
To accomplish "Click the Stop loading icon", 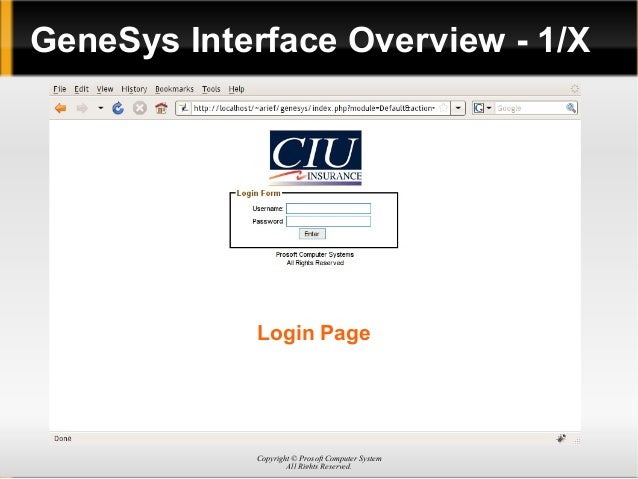I will point(140,108).
